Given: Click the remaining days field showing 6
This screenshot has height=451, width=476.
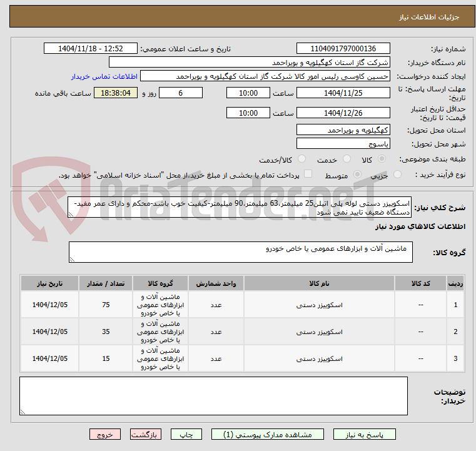Looking at the screenshot, I should (x=181, y=93).
